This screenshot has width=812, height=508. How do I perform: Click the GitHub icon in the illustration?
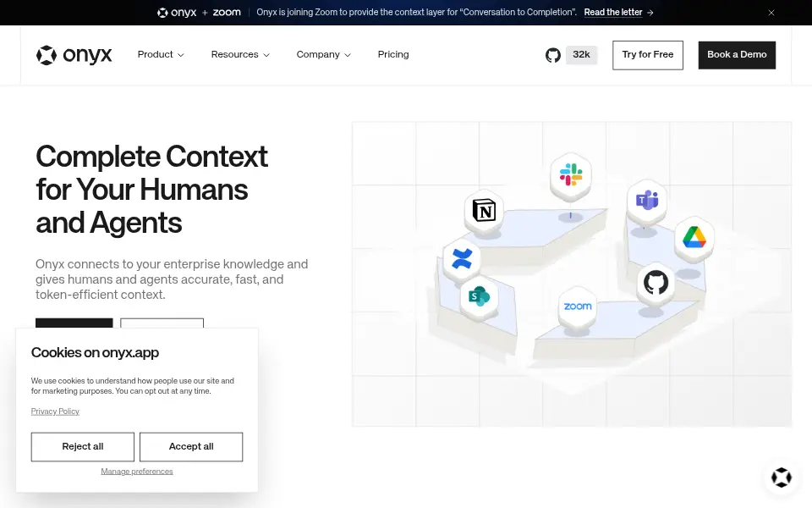click(x=656, y=283)
